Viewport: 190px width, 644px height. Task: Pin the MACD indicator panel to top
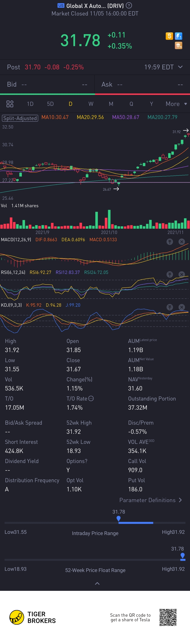click(170, 242)
